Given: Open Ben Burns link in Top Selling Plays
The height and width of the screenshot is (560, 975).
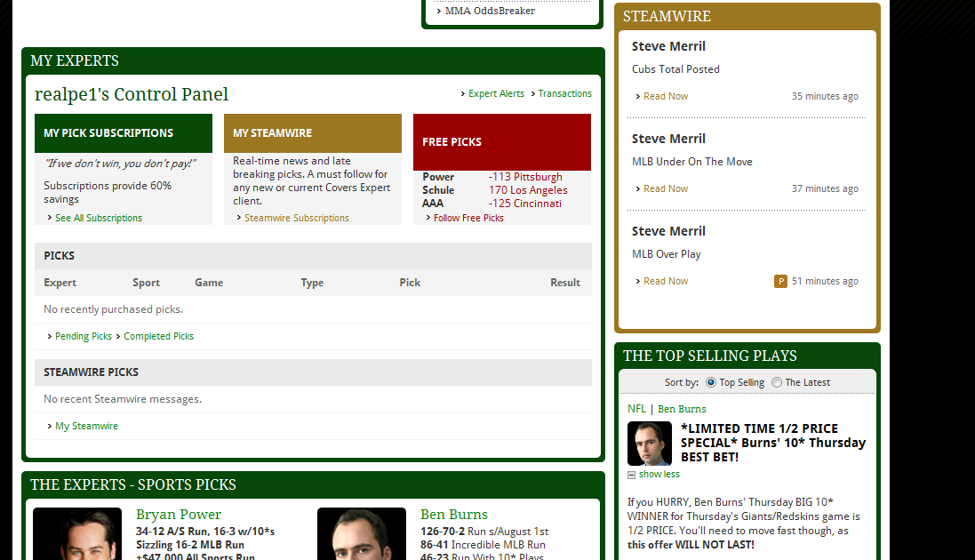Looking at the screenshot, I should tap(682, 409).
